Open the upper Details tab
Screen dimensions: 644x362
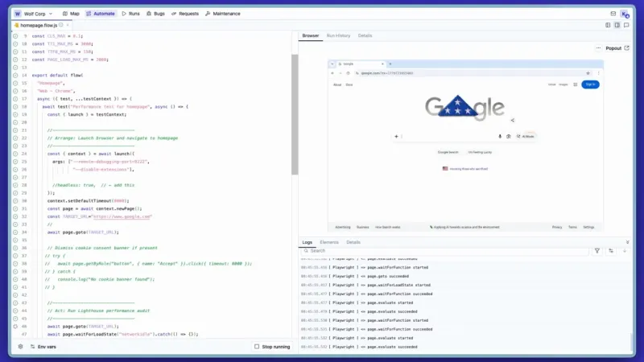pyautogui.click(x=365, y=35)
